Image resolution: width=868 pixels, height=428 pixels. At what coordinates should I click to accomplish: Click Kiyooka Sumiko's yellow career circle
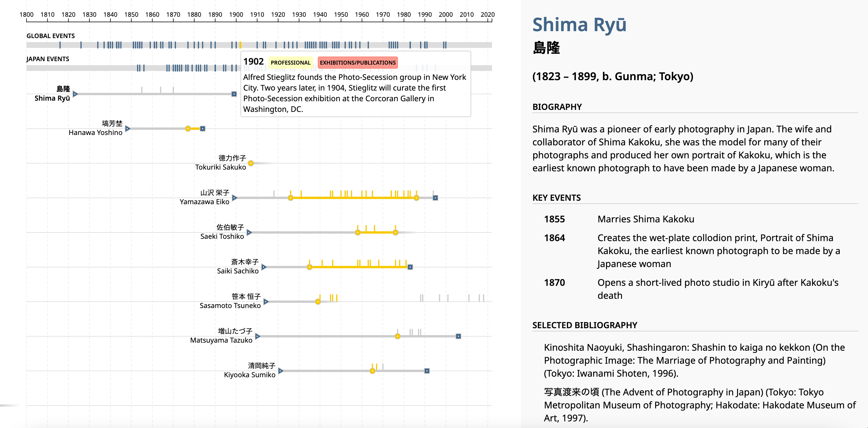372,371
